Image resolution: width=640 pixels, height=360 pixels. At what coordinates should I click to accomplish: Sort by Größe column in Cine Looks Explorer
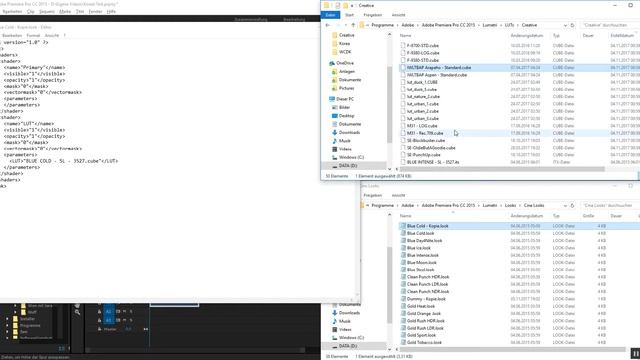[x=588, y=216]
